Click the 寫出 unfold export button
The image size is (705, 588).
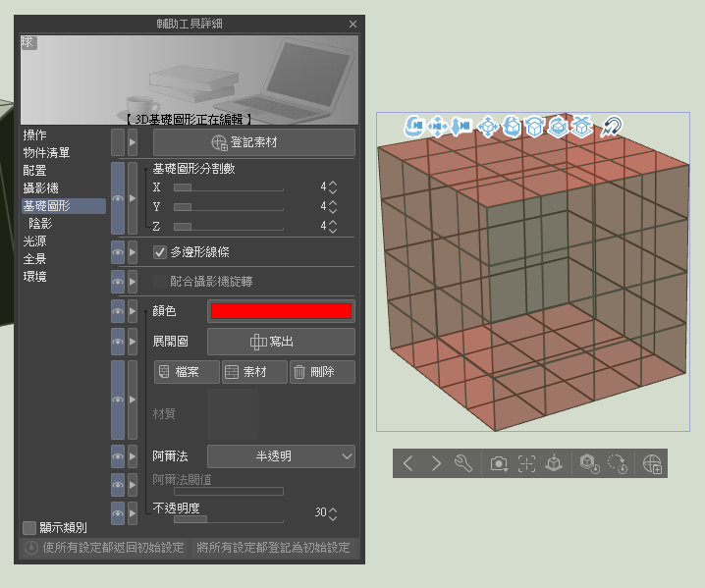(x=281, y=342)
